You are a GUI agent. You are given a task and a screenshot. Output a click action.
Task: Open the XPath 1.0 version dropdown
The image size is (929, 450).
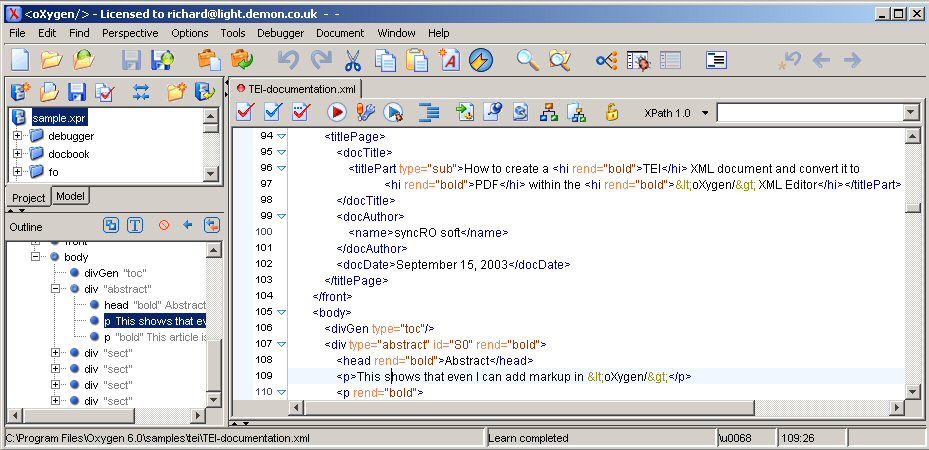pos(677,113)
